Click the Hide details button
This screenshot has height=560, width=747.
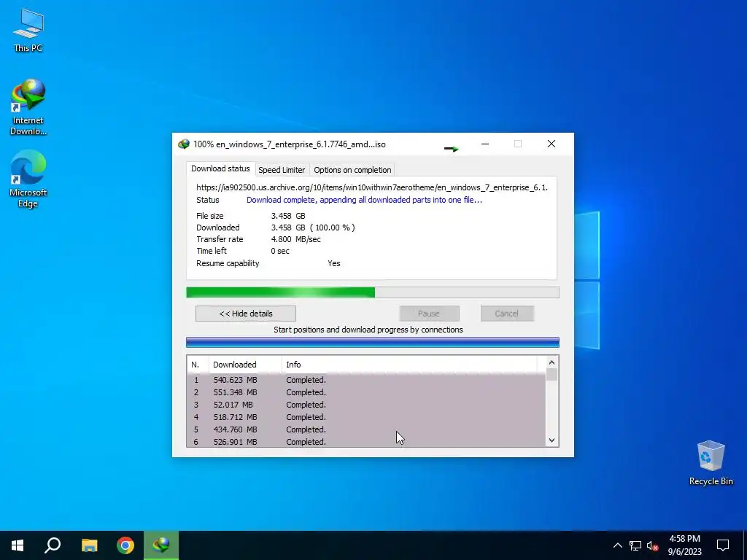(x=246, y=314)
